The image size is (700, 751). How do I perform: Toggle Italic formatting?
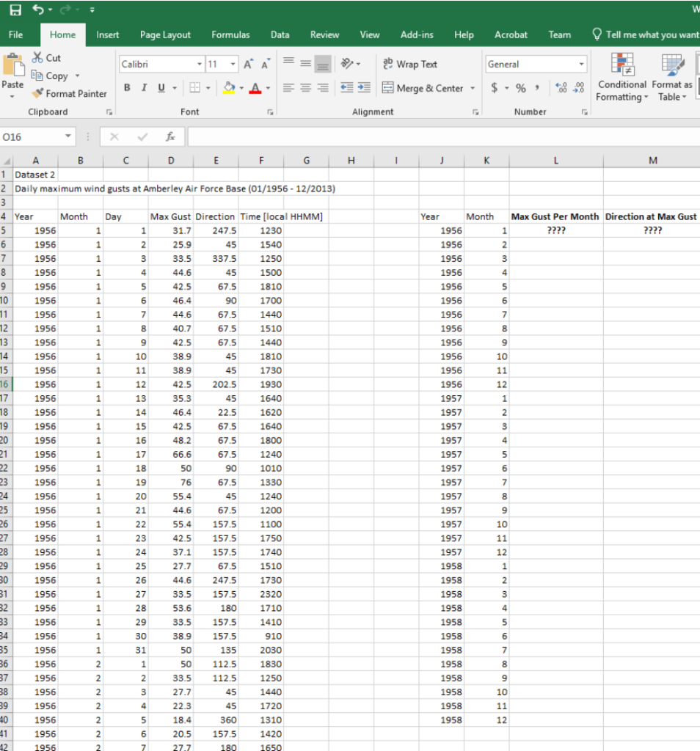[144, 88]
